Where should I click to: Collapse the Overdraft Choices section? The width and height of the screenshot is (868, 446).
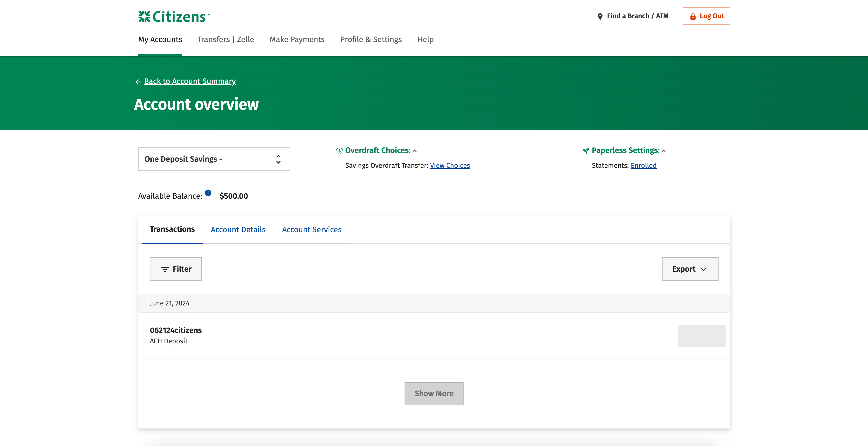click(x=415, y=151)
